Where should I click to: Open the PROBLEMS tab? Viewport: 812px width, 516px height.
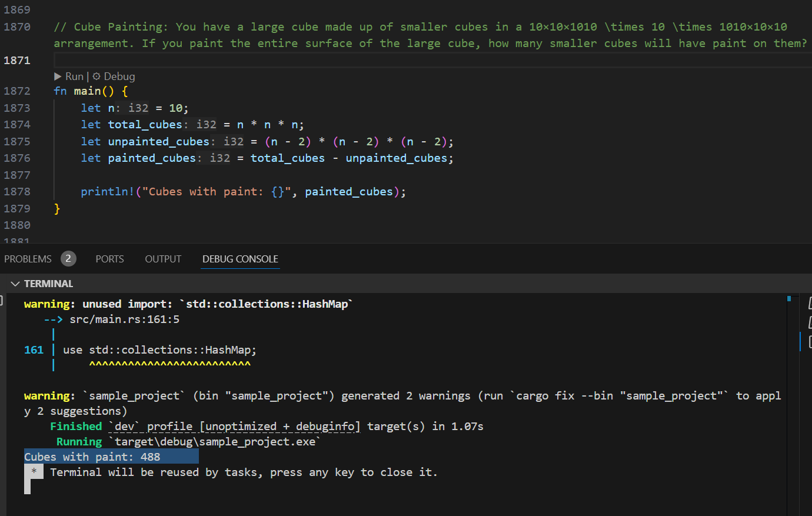(x=28, y=259)
